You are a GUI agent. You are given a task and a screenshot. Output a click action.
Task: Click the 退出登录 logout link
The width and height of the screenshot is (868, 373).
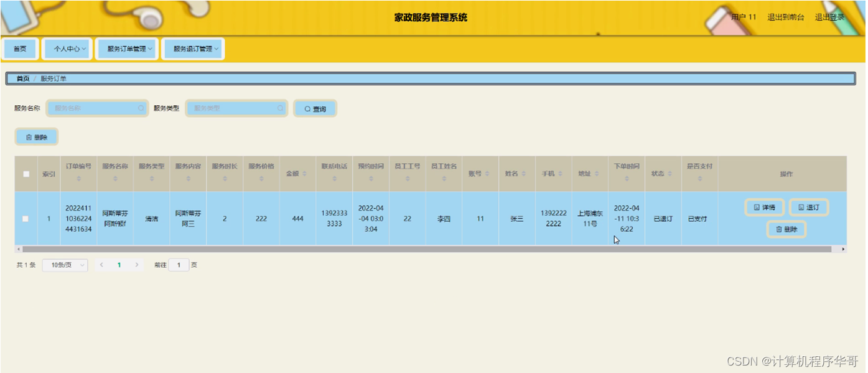pyautogui.click(x=830, y=17)
